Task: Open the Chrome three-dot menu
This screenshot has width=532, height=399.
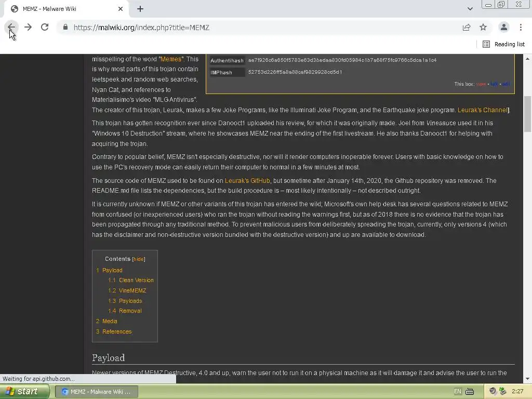Action: point(521,27)
